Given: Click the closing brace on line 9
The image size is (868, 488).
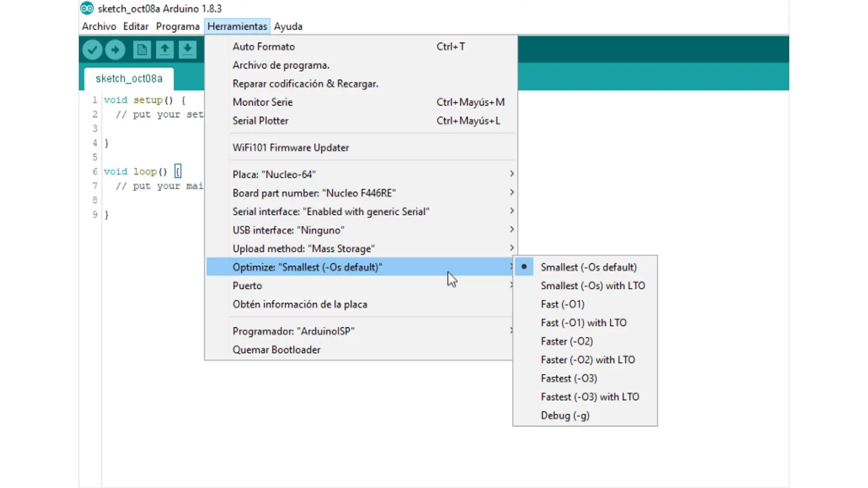Looking at the screenshot, I should [107, 215].
